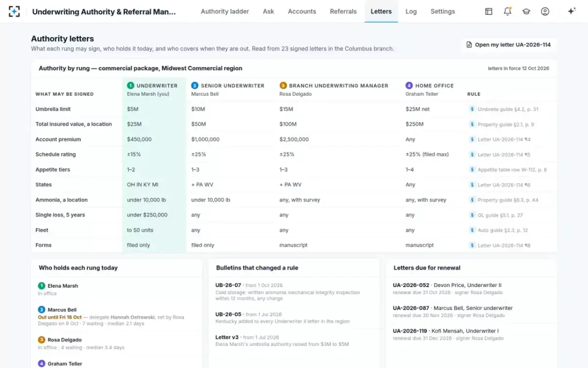Viewport: 588px width, 368px height.
Task: Open the user profile icon
Action: (545, 11)
